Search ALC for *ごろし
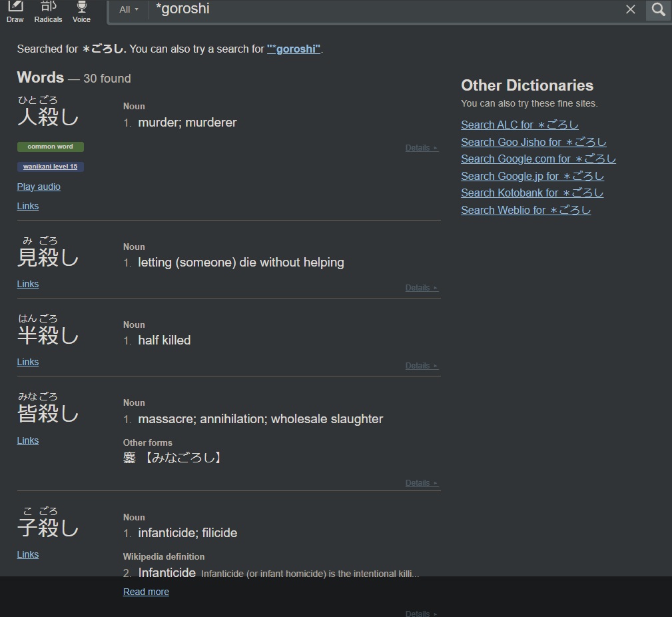This screenshot has height=617, width=672. pos(520,125)
